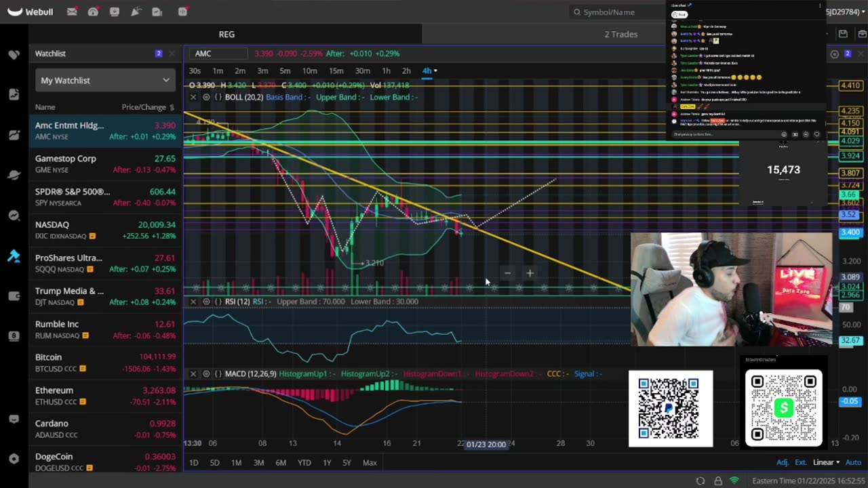The image size is (868, 488).
Task: Open the watchlist heart icon in left sidebar
Action: (14, 54)
